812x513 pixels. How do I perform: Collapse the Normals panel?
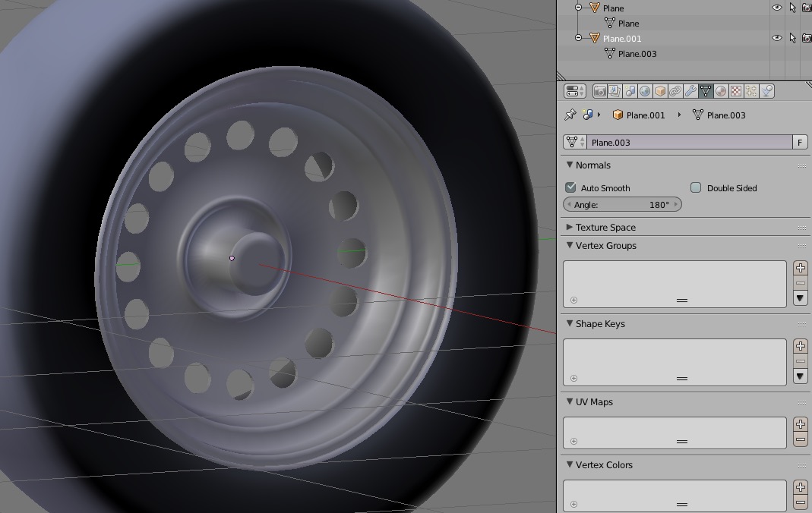(570, 165)
